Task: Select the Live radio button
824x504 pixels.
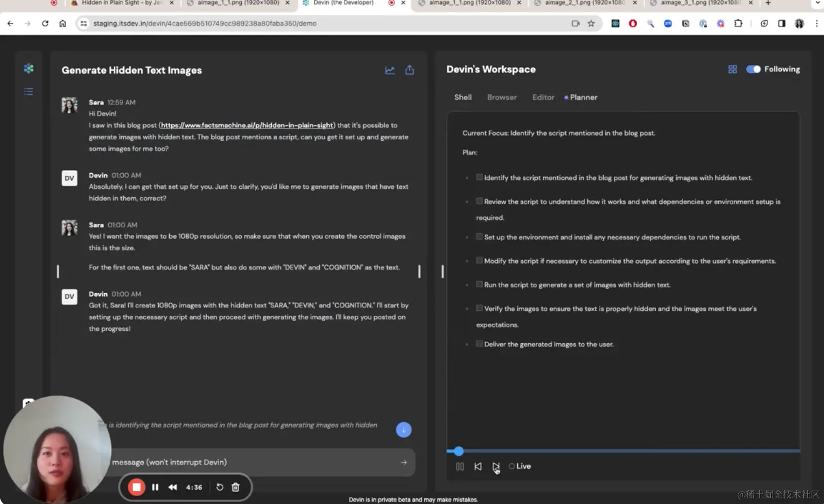Action: tap(512, 466)
